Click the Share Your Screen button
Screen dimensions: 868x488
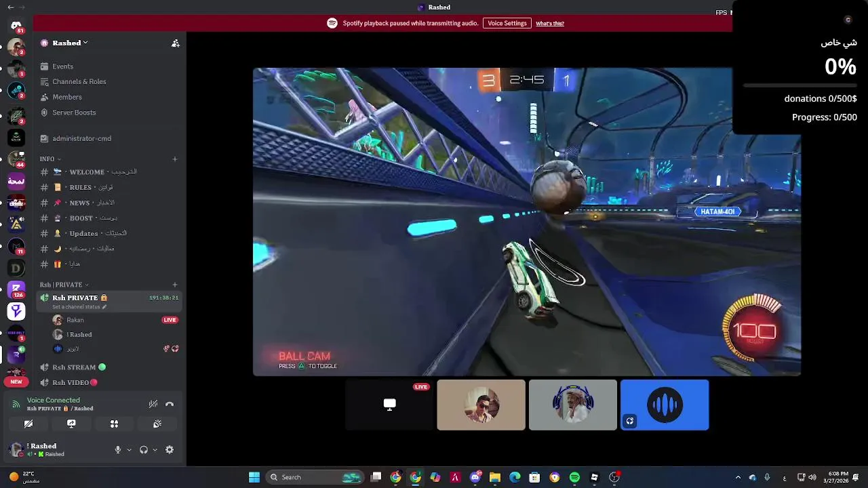coord(71,424)
